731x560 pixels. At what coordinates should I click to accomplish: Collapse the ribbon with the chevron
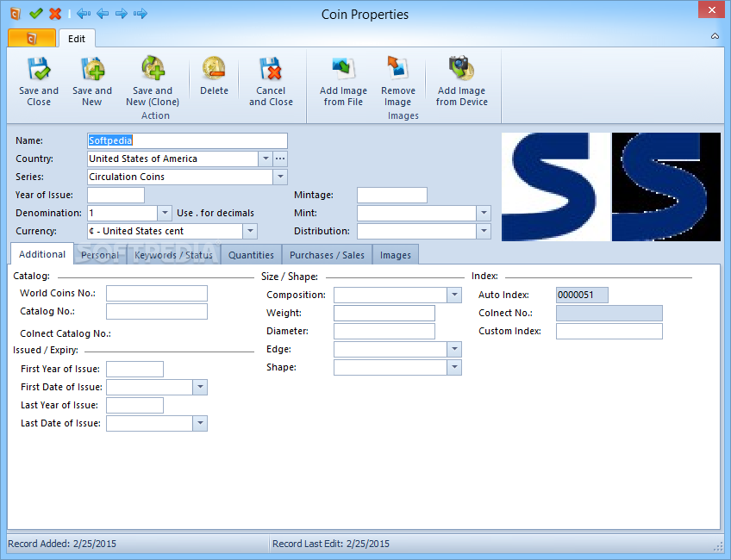[x=715, y=36]
